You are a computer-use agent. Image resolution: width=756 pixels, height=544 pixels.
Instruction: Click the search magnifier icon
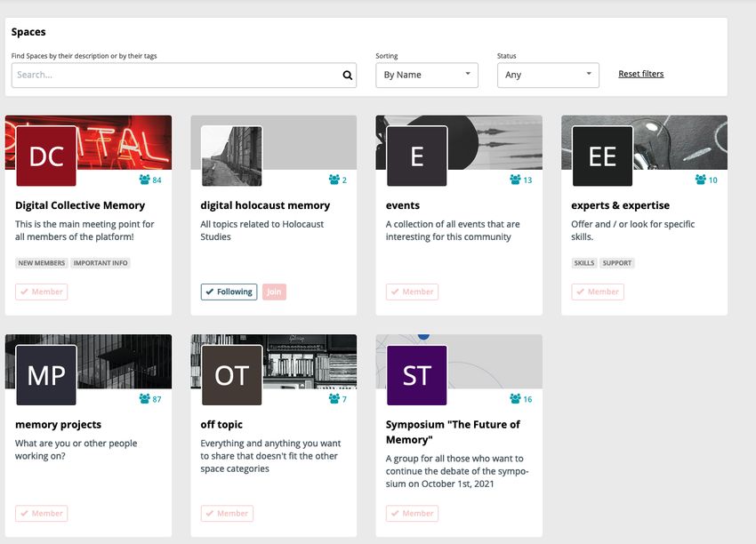click(347, 76)
